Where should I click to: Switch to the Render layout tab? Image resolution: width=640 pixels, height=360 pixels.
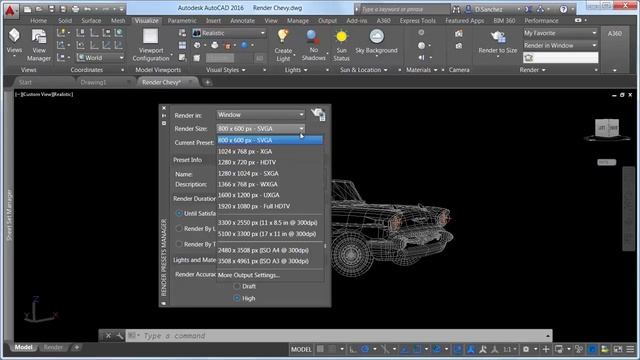pyautogui.click(x=53, y=347)
